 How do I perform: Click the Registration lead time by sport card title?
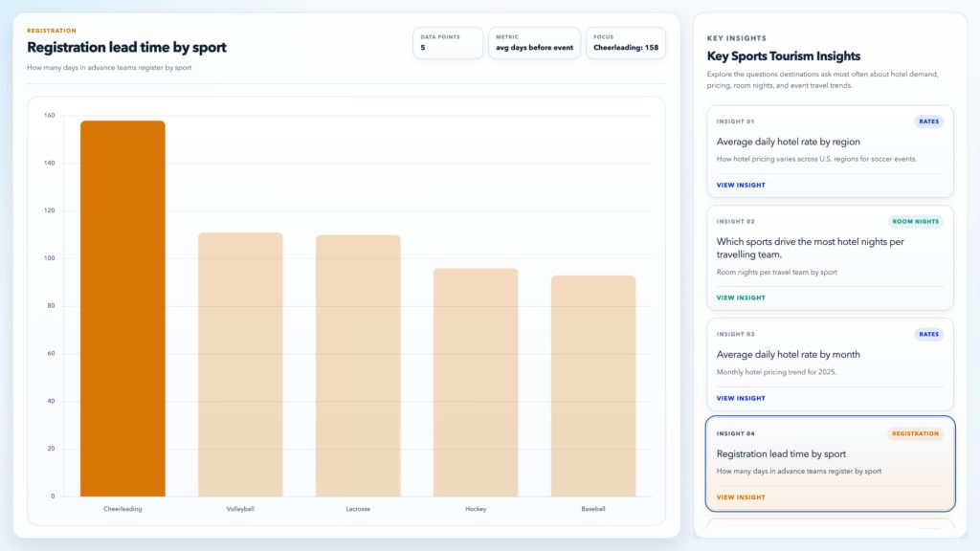pyautogui.click(x=781, y=453)
